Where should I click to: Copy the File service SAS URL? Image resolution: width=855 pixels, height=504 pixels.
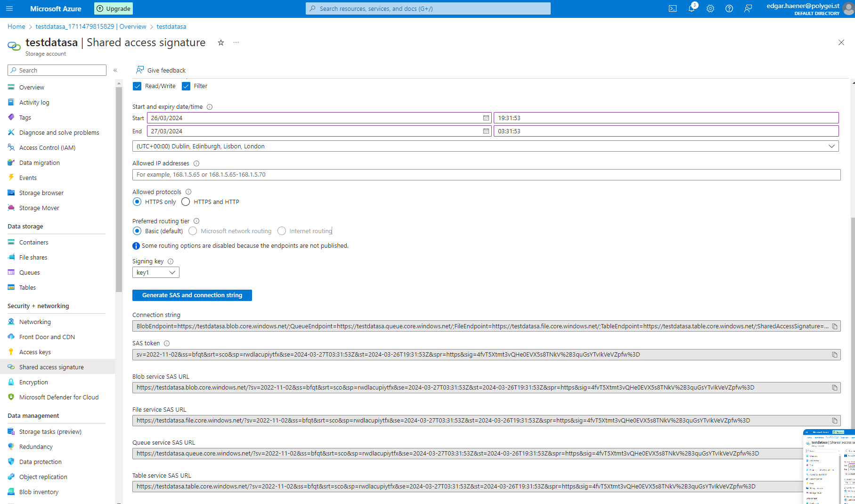coord(835,421)
